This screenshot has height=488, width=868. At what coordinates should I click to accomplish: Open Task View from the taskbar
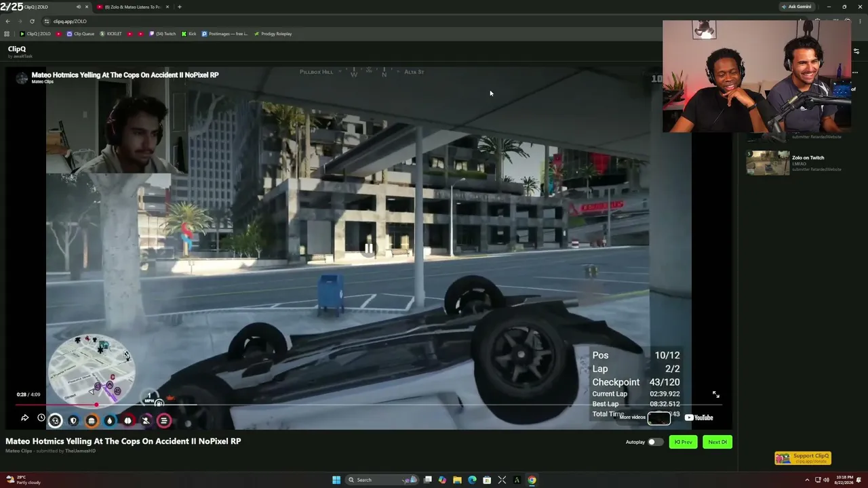(x=428, y=480)
